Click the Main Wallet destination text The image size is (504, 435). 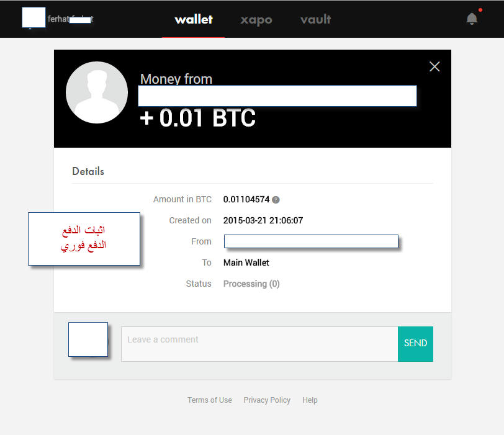(x=246, y=262)
